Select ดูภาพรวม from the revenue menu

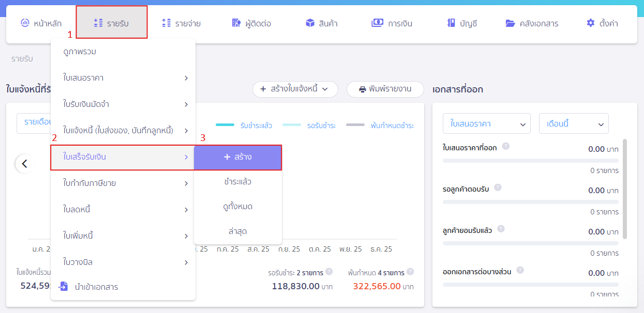click(x=80, y=52)
